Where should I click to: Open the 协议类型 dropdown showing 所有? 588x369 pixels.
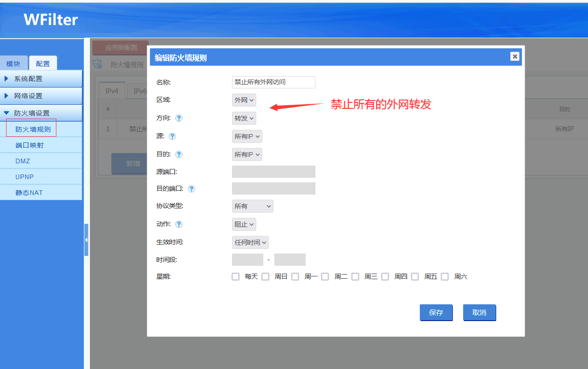coord(253,206)
